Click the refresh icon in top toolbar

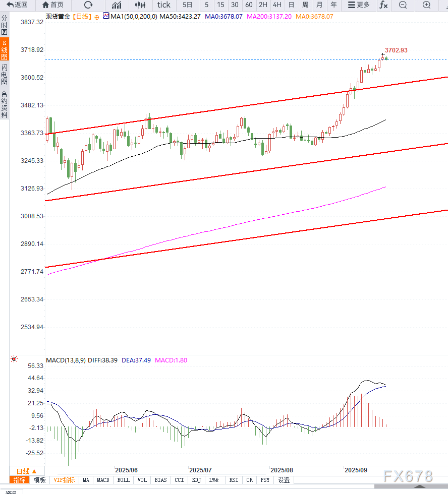pyautogui.click(x=88, y=5)
